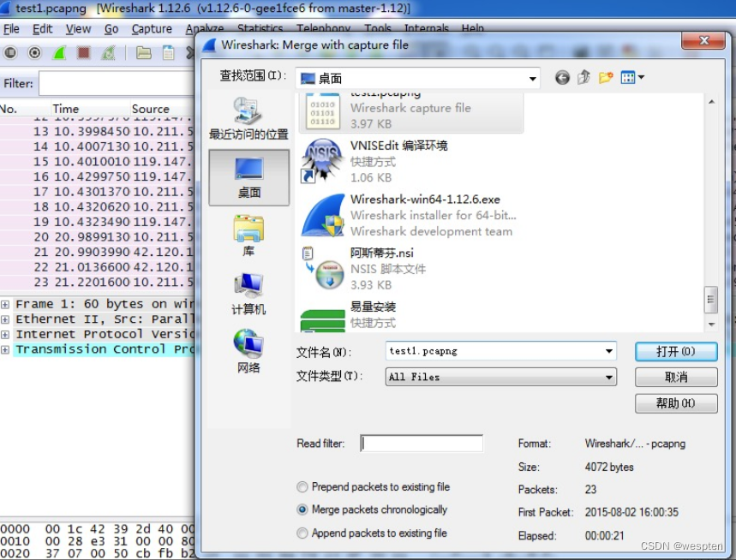736x560 pixels.
Task: Restart the running live capture icon
Action: [109, 52]
